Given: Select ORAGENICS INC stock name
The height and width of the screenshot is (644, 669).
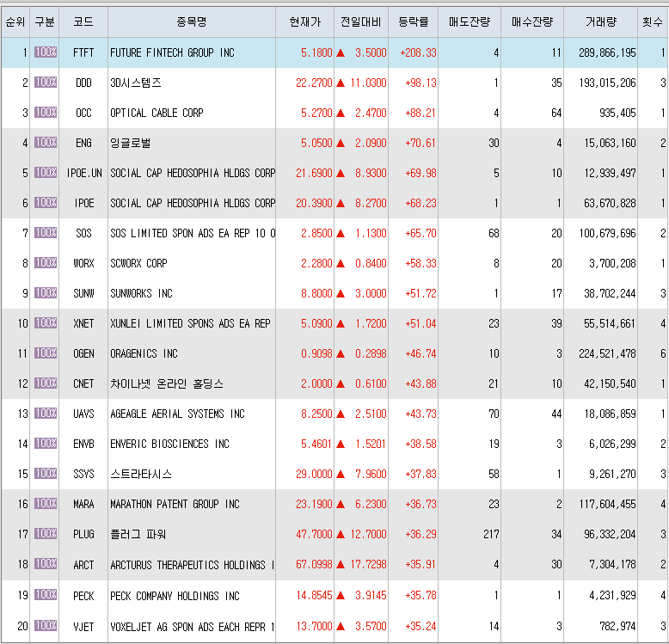Looking at the screenshot, I should (144, 354).
